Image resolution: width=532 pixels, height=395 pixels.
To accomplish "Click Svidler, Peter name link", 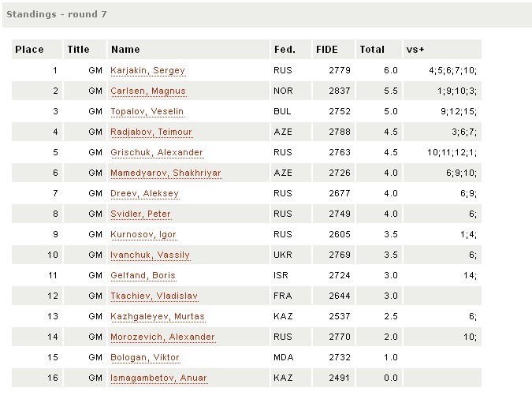I will [x=141, y=214].
